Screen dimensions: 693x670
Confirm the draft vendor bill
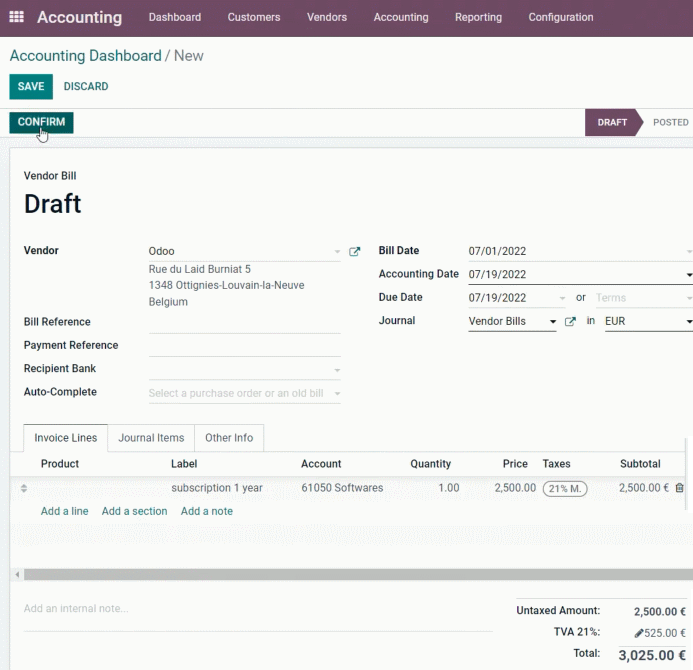coord(41,122)
